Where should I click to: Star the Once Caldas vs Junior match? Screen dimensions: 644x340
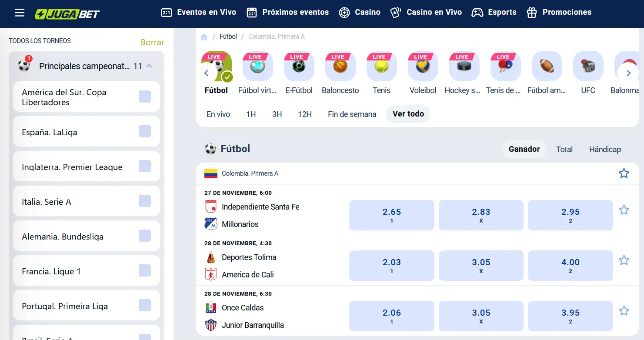[624, 311]
